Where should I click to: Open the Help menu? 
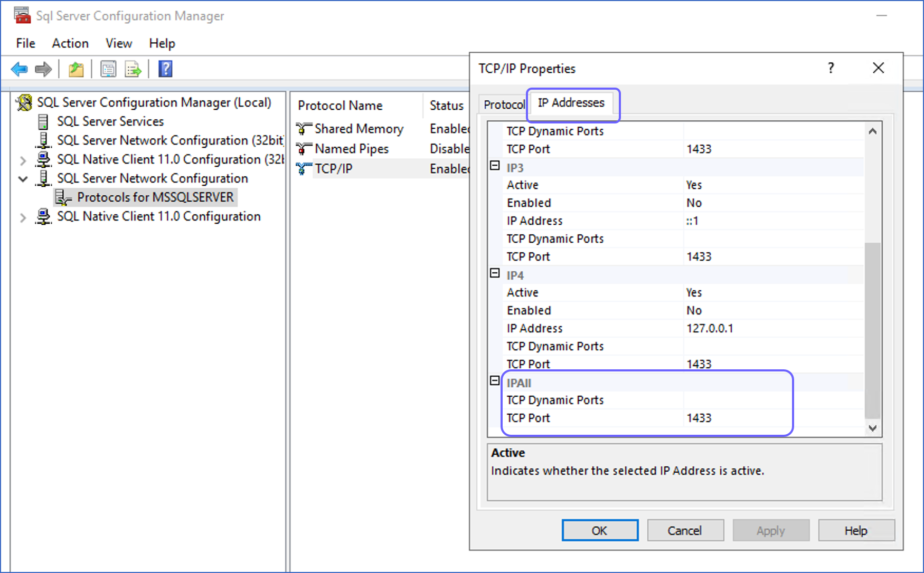(x=162, y=43)
